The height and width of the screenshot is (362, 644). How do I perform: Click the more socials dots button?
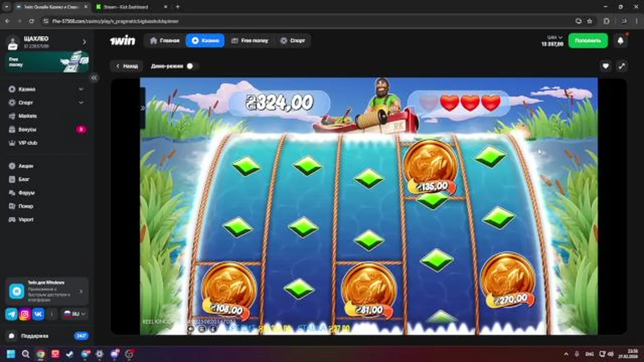[52, 314]
